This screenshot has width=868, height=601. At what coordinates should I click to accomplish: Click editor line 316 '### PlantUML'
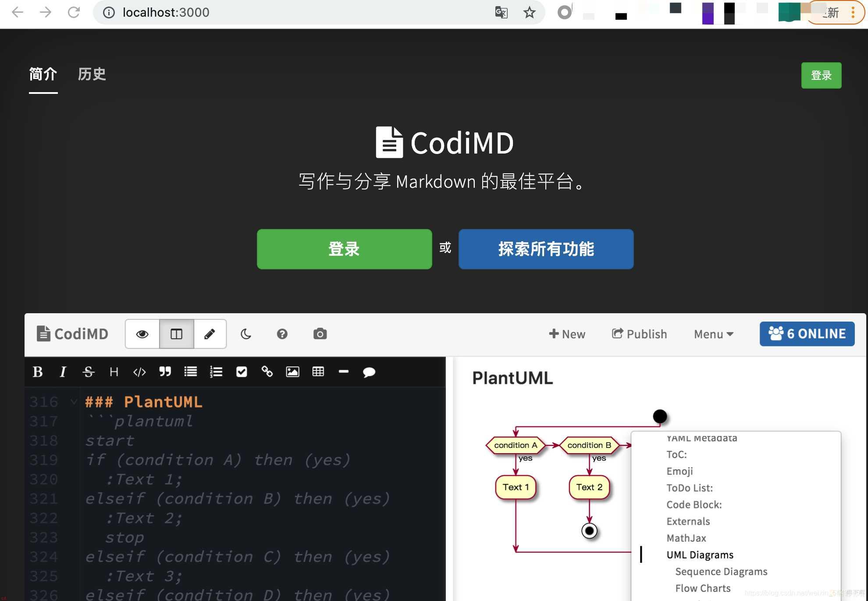[x=143, y=401]
